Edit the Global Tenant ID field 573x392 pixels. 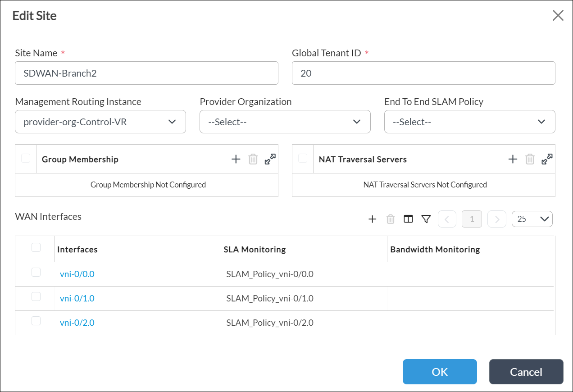(423, 73)
